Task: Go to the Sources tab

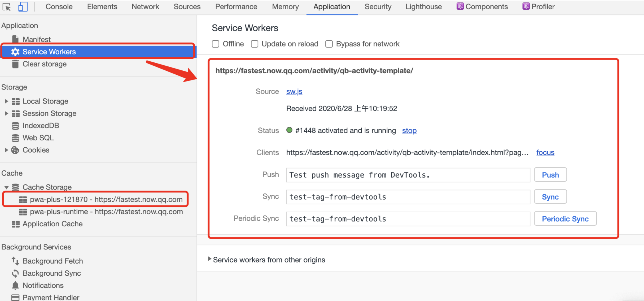Action: click(x=187, y=7)
